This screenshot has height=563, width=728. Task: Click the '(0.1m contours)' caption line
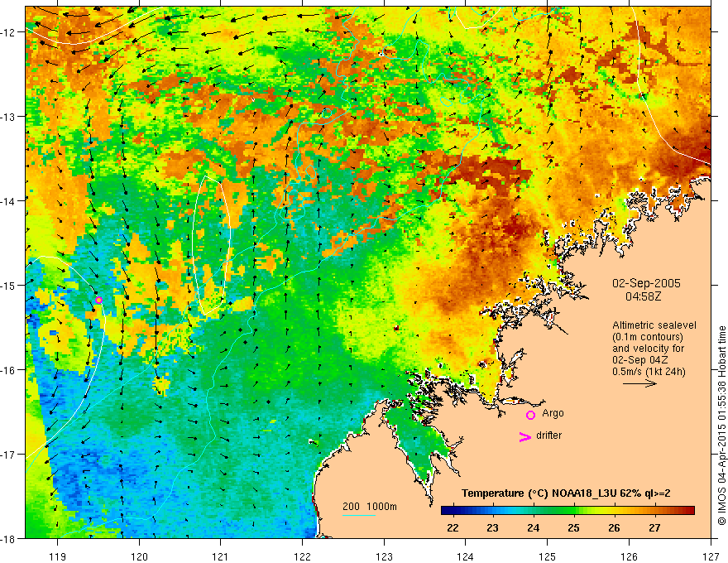click(648, 337)
